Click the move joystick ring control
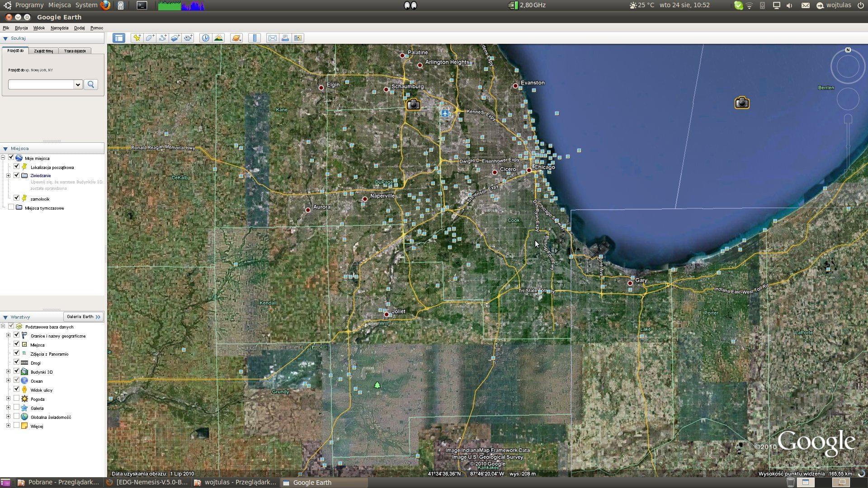Viewport: 868px width, 488px height. [848, 99]
